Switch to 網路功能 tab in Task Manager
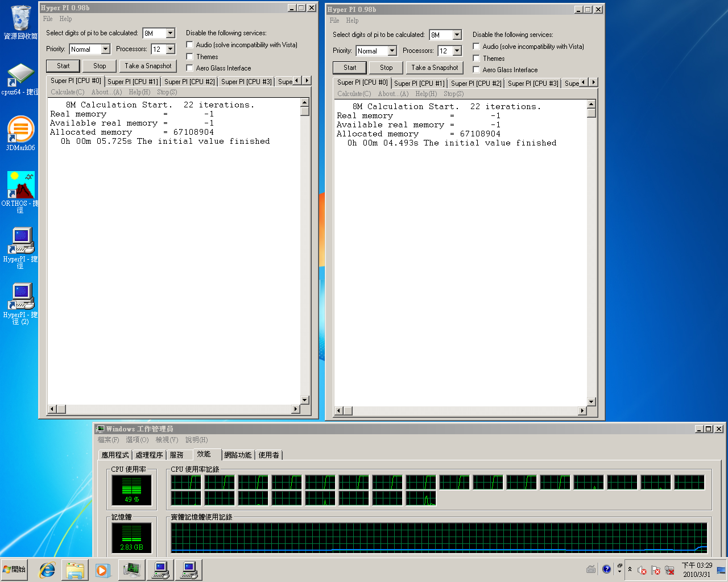Viewport: 728px width, 582px height. pos(238,455)
